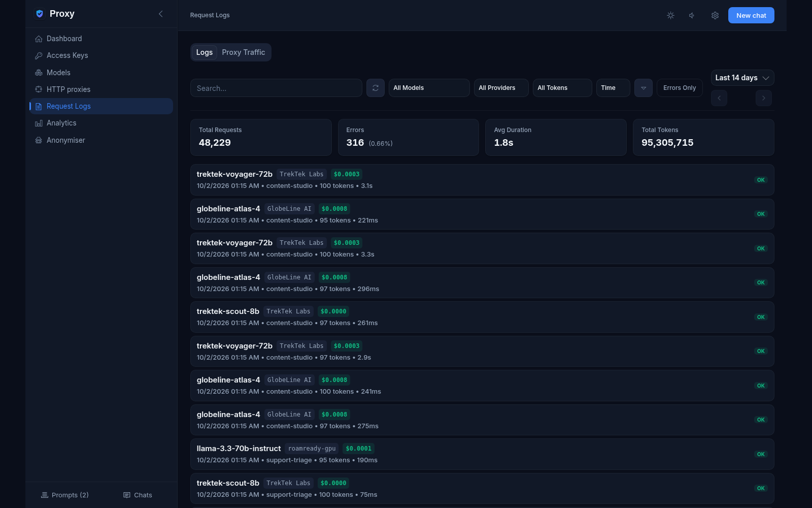This screenshot has height=508, width=812.
Task: Open the treektek-voyager-72b log with 3.1s duration
Action: click(482, 180)
